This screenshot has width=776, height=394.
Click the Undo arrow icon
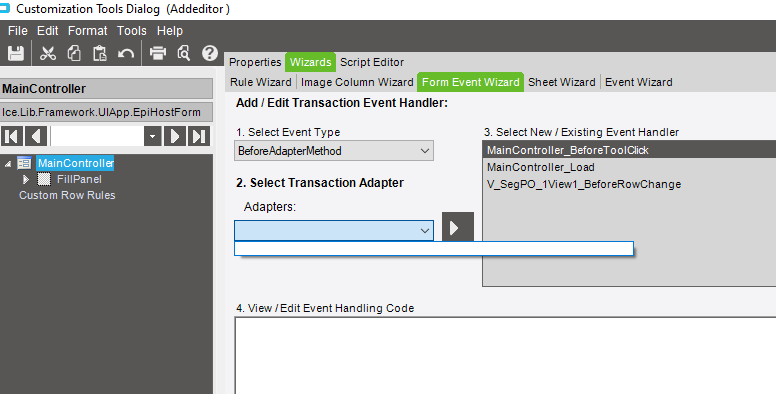click(x=126, y=53)
